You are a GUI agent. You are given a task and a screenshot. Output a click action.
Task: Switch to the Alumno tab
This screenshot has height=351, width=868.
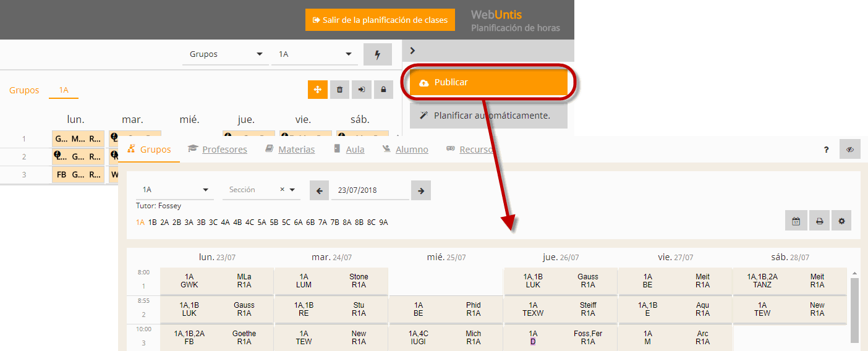pos(406,150)
